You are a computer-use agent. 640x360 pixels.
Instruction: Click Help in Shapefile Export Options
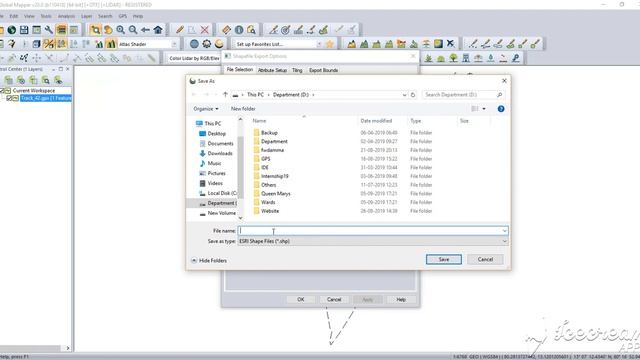point(401,300)
